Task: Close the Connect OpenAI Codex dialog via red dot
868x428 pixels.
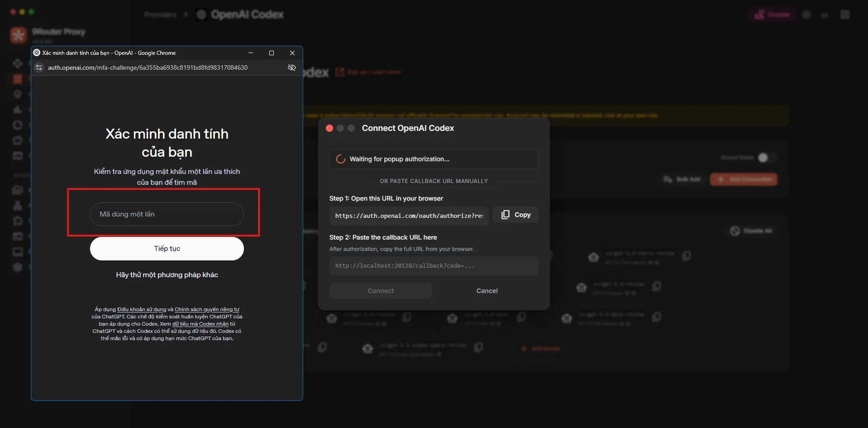Action: click(x=329, y=128)
